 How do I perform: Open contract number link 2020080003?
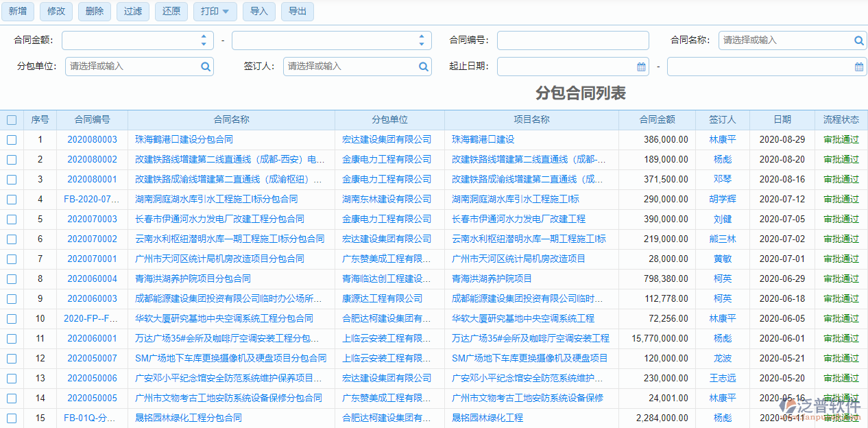[93, 139]
